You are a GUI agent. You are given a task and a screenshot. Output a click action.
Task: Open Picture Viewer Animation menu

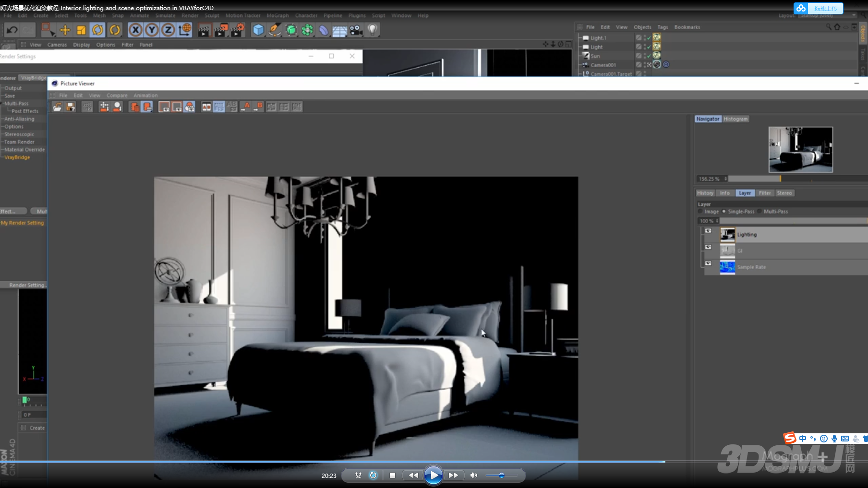145,95
